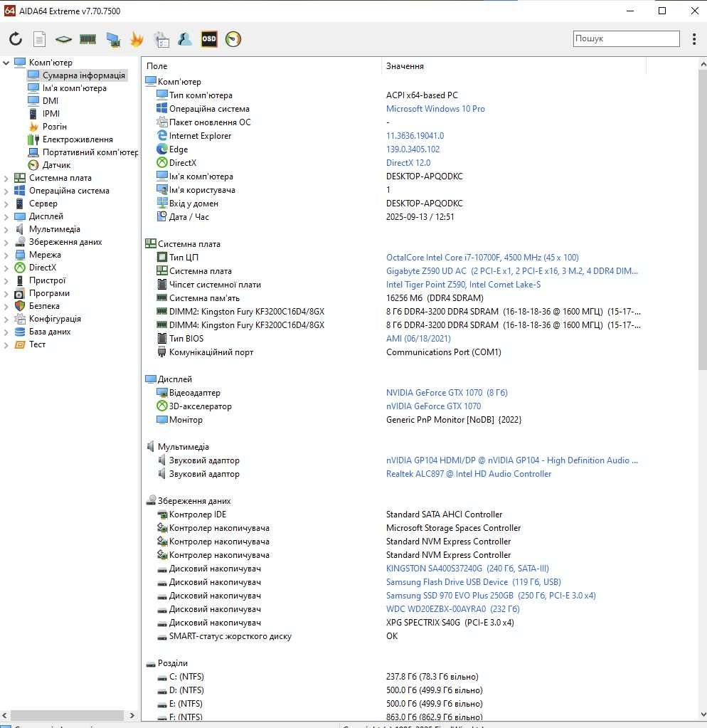
Task: Open the Microsoft Windows 10 Pro link
Action: (435, 109)
